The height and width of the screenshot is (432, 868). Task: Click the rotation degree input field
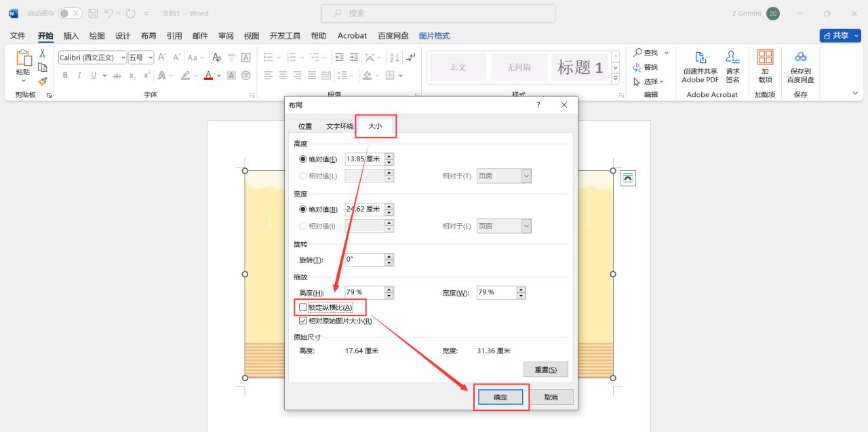click(364, 260)
